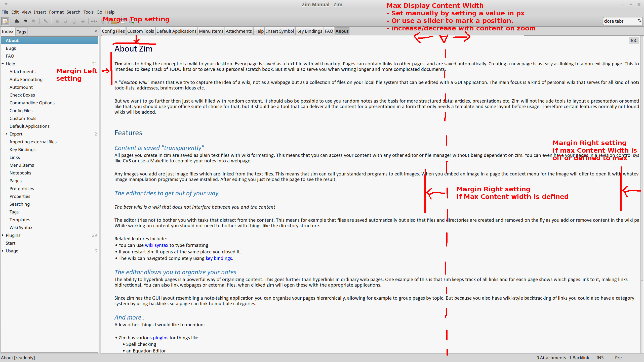This screenshot has width=644, height=362.
Task: Apply strikethrough formatting icon
Action: click(x=83, y=21)
